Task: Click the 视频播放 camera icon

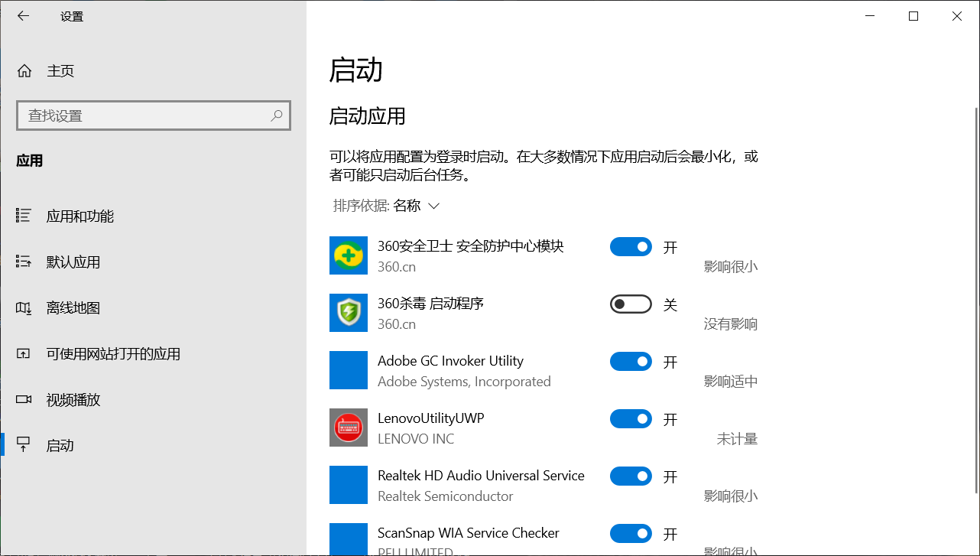Action: pyautogui.click(x=24, y=400)
